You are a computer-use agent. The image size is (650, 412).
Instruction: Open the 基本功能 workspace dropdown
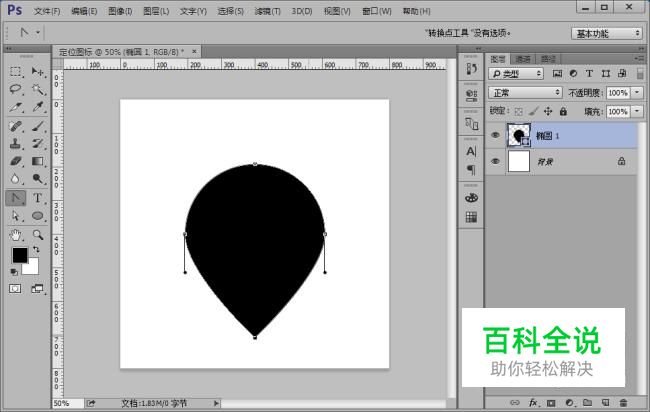pyautogui.click(x=606, y=33)
